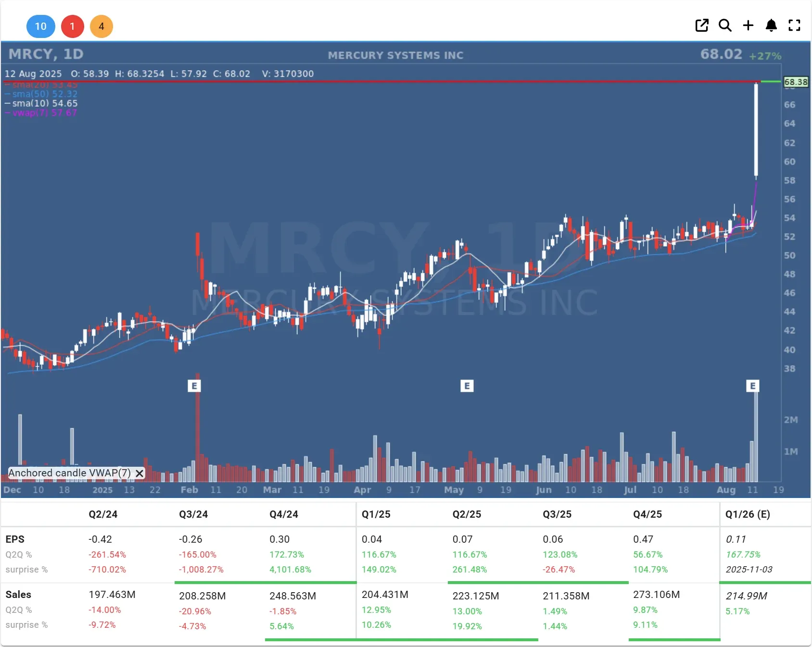Click EPS value 0.47

643,539
